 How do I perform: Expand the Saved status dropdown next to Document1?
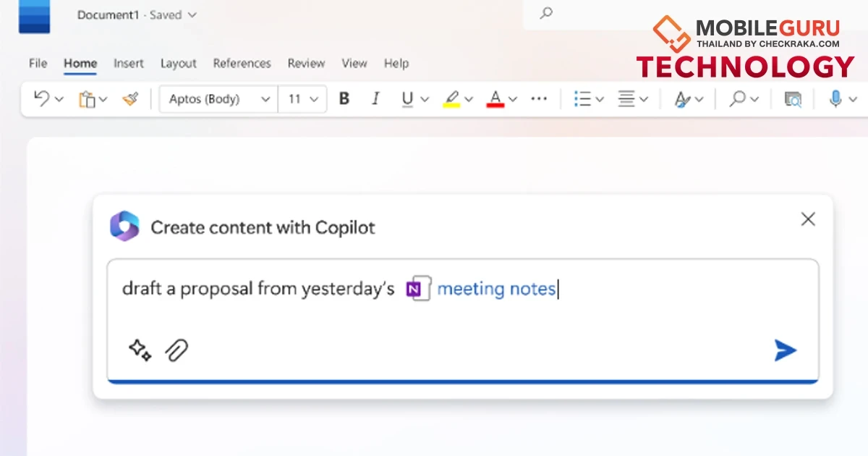point(191,14)
